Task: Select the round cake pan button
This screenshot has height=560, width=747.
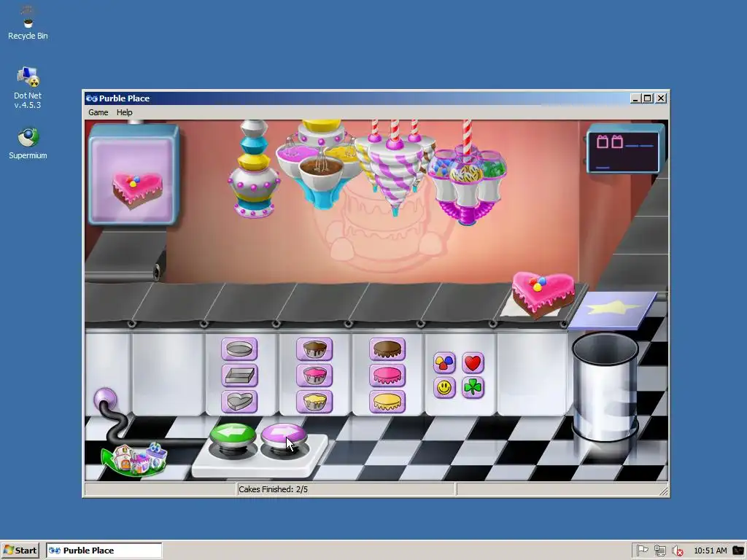Action: [239, 349]
